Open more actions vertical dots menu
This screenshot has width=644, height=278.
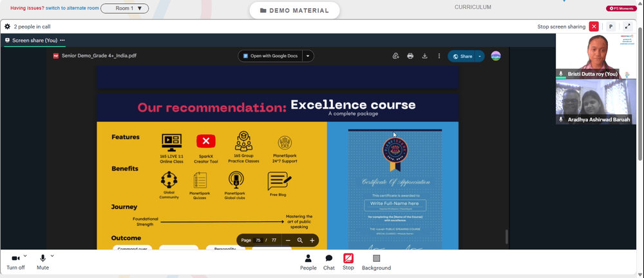(x=439, y=56)
